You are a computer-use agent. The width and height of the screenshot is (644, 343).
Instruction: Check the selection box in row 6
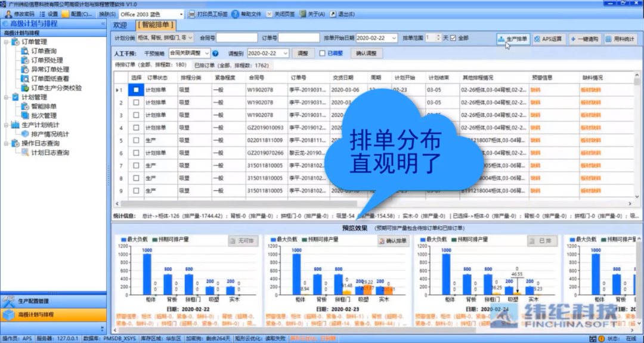(x=136, y=153)
